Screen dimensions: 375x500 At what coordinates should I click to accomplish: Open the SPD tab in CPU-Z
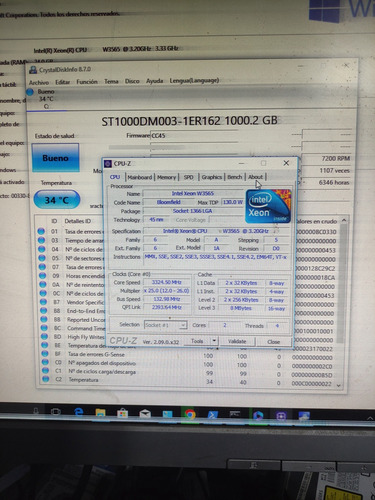(x=188, y=177)
